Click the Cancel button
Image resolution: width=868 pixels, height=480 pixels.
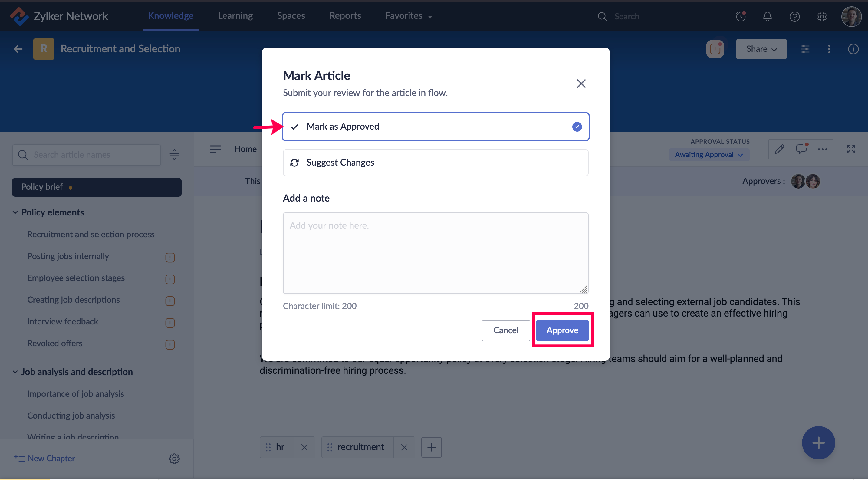505,330
